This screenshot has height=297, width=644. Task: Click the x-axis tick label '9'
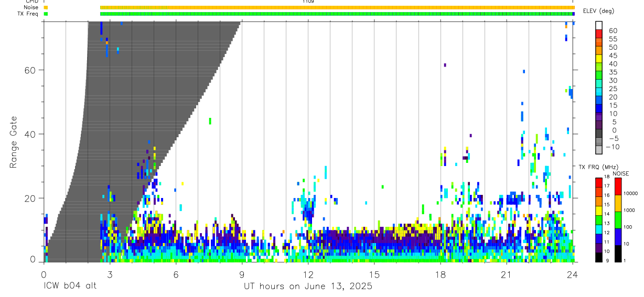242,275
